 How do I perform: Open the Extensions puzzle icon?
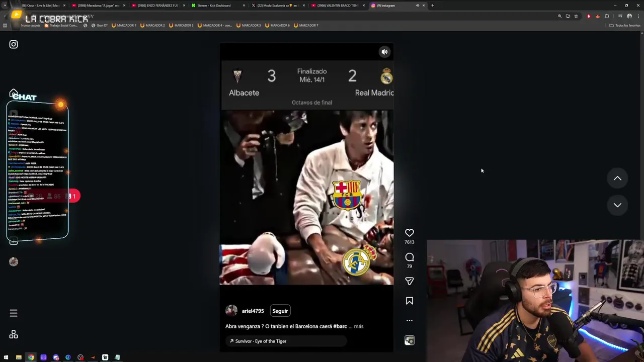[607, 16]
